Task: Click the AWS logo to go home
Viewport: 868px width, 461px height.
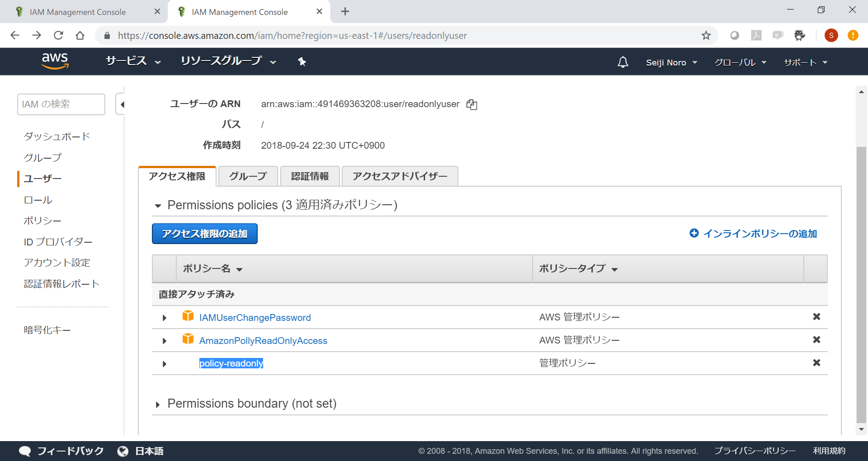Action: 55,61
